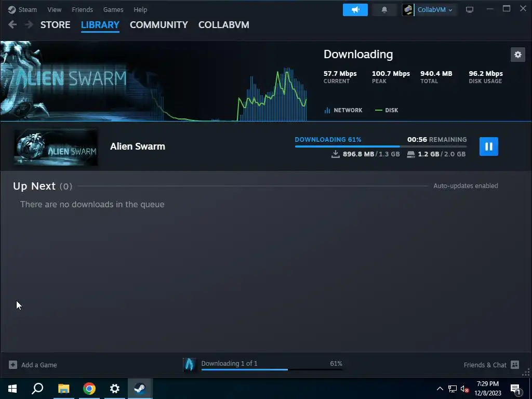Switch to the COLLABVM tab
This screenshot has height=399, width=532.
(223, 25)
